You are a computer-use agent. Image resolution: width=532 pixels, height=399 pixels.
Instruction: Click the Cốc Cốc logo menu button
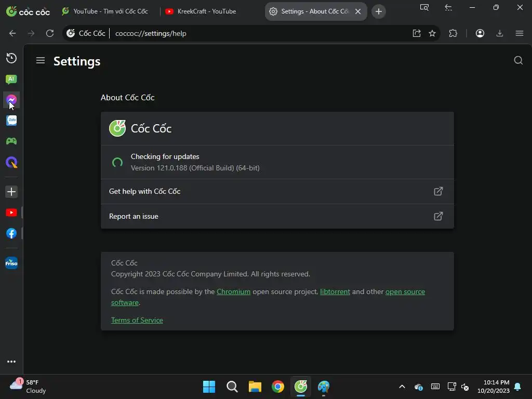pos(28,11)
